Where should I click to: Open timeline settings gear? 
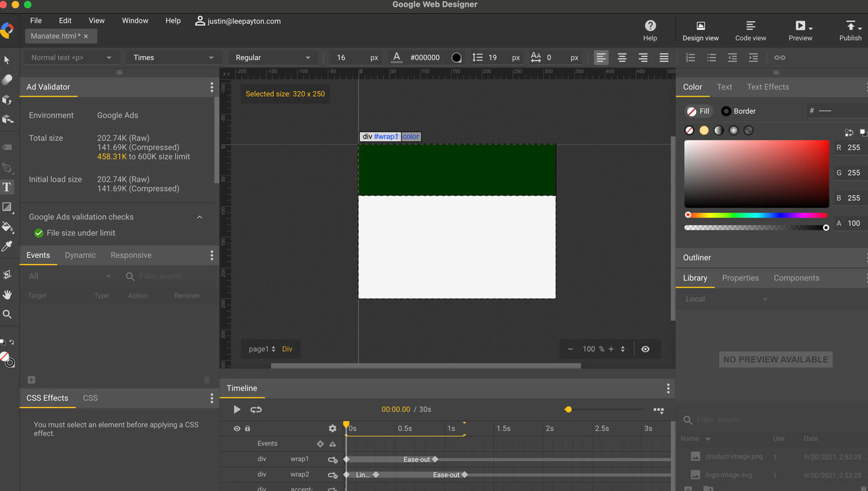pyautogui.click(x=332, y=428)
